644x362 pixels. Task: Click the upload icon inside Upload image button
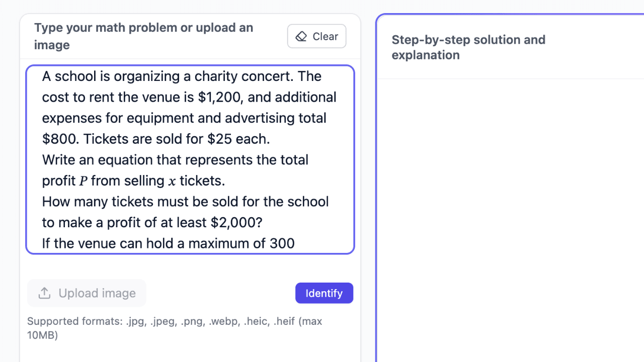(45, 292)
